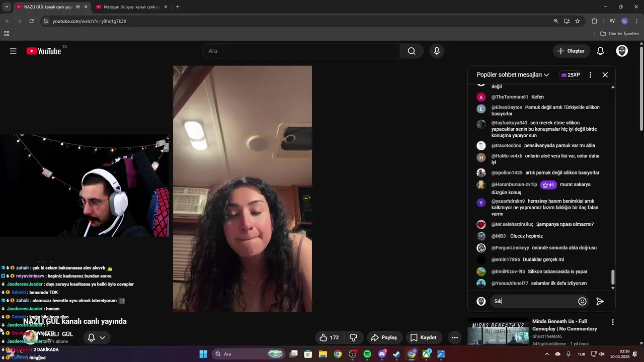Viewport: 644px width, 362px height.
Task: Open the Chrome three-dot menu
Action: (636, 21)
